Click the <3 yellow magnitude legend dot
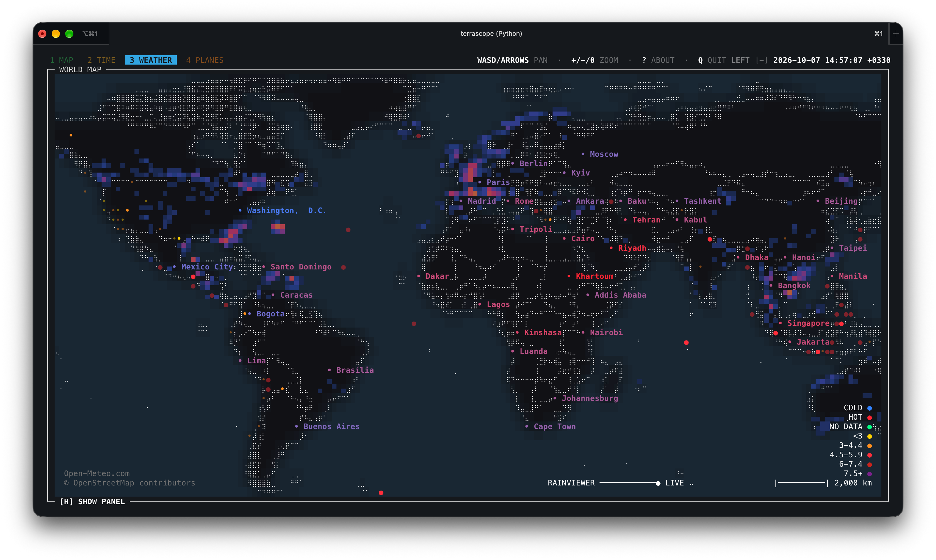936x560 pixels. [870, 437]
